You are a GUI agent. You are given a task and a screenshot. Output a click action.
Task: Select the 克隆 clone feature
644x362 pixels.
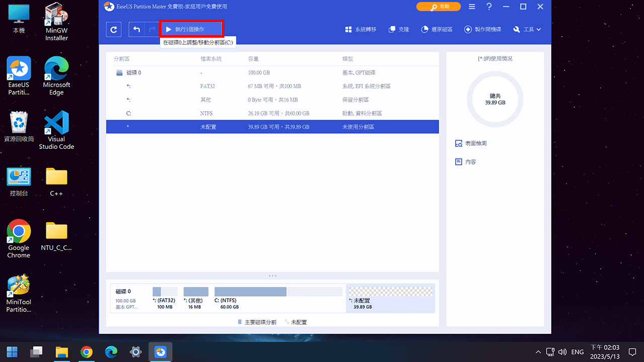(x=398, y=29)
